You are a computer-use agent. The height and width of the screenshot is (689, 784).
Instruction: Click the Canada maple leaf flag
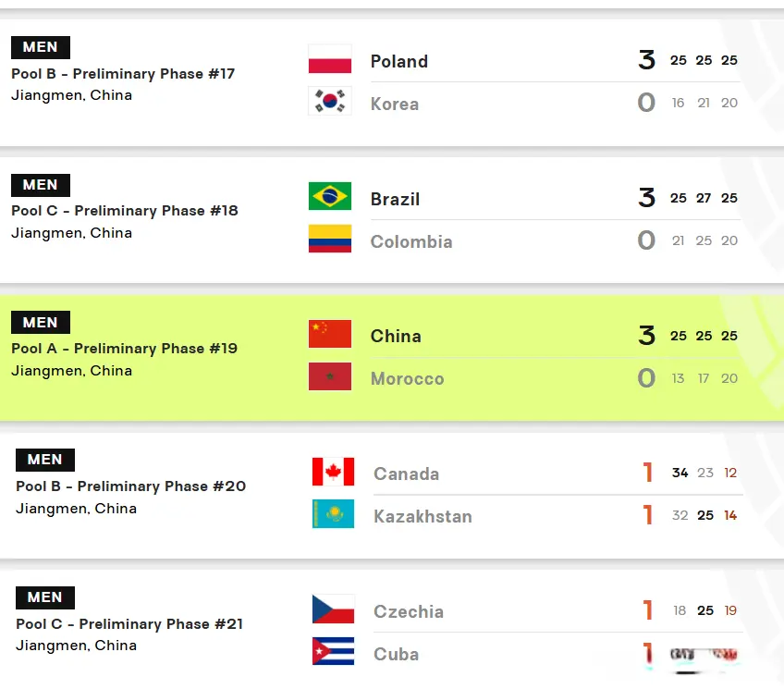point(333,472)
